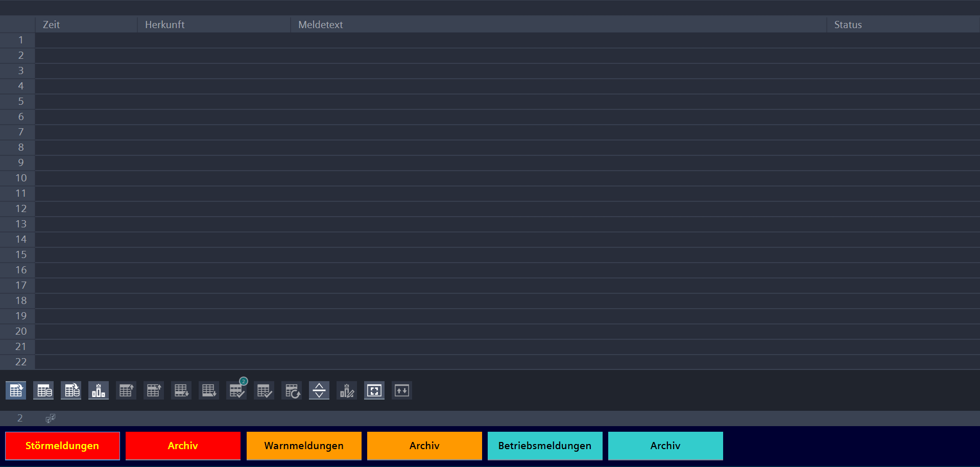The image size is (980, 467).
Task: Open statistics setup icon with chart and pencil
Action: pos(347,391)
